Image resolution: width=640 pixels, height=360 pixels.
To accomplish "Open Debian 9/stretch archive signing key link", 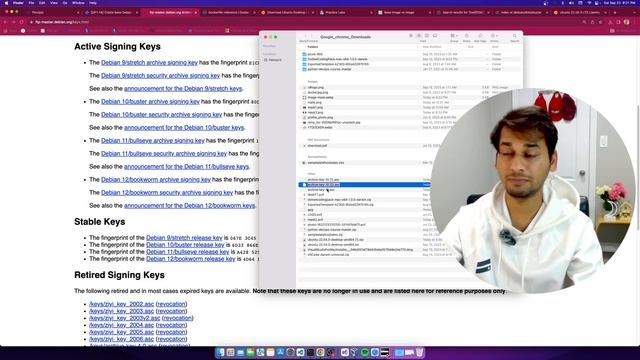I will 149,62.
